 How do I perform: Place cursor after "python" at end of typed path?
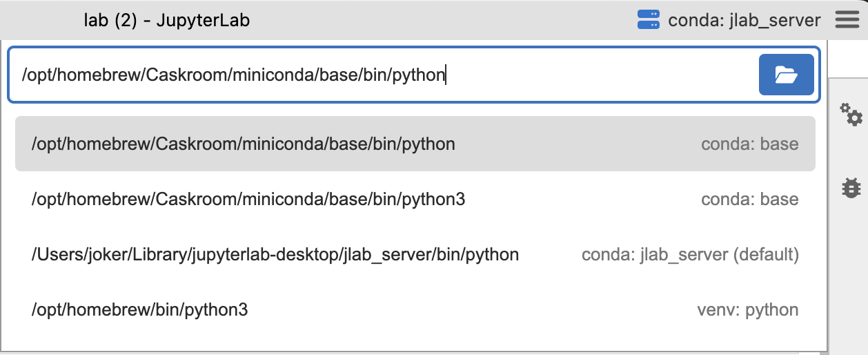point(446,75)
